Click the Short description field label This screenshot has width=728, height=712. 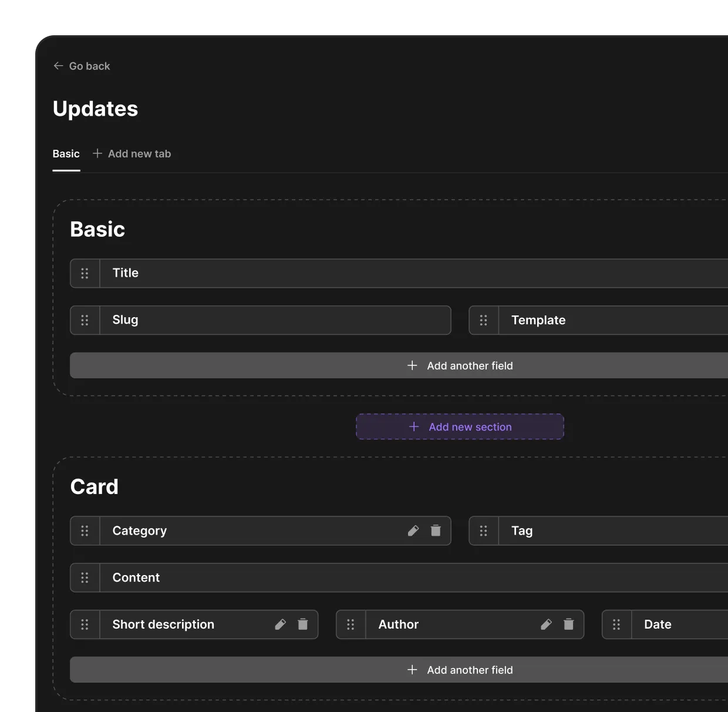point(163,624)
